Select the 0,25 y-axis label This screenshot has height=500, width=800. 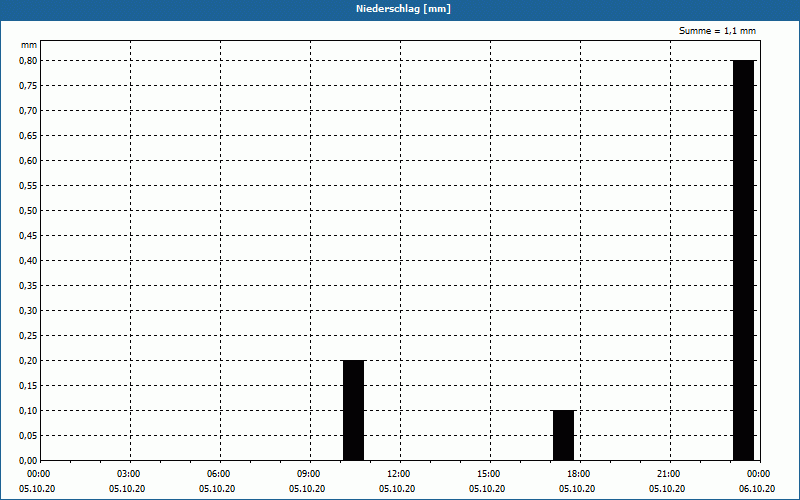point(28,336)
